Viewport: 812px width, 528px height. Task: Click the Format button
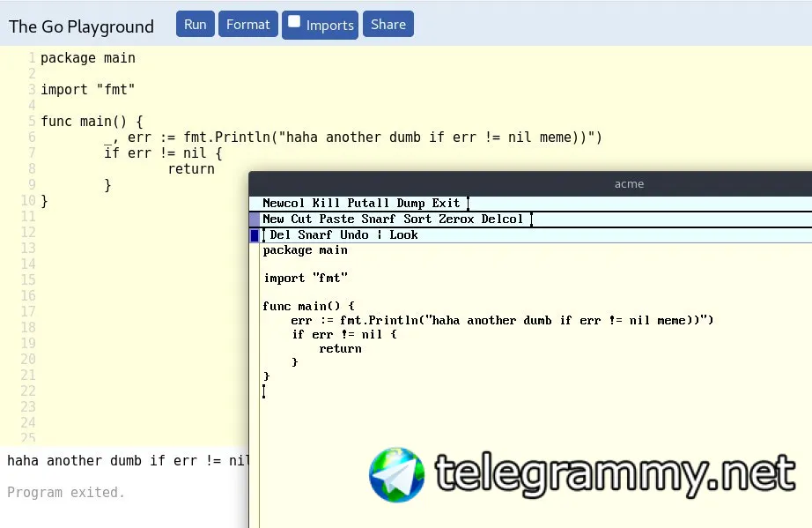pos(248,25)
